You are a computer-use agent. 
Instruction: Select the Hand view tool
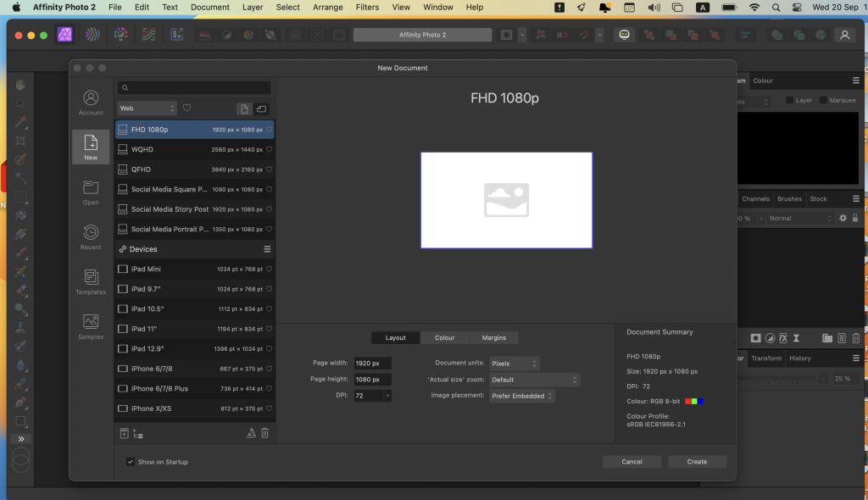tap(20, 85)
